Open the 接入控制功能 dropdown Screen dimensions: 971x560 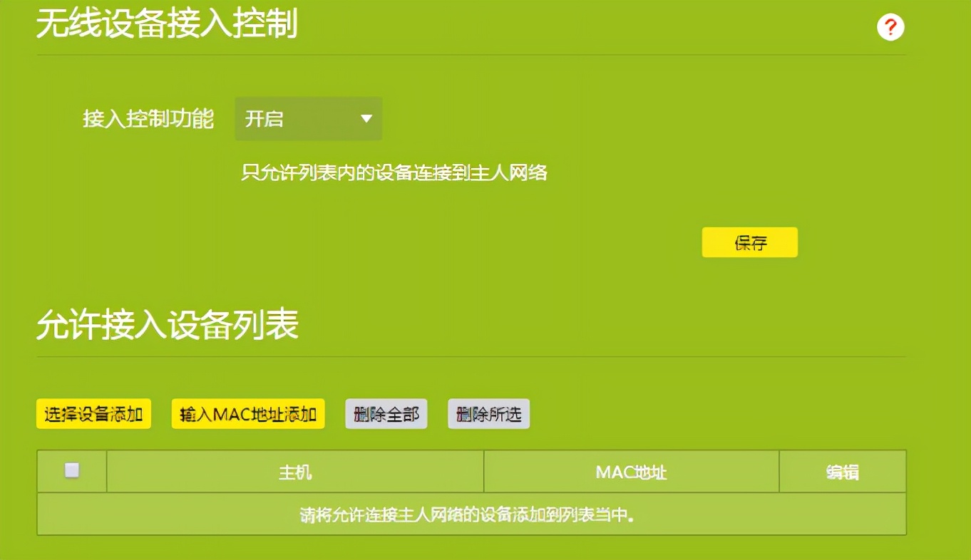pyautogui.click(x=308, y=119)
